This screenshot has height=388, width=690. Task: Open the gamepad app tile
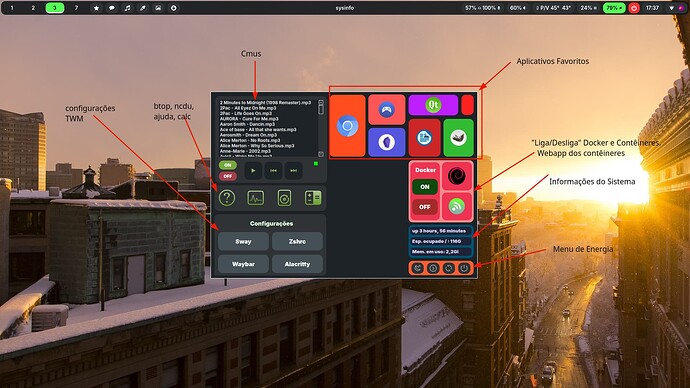386,109
